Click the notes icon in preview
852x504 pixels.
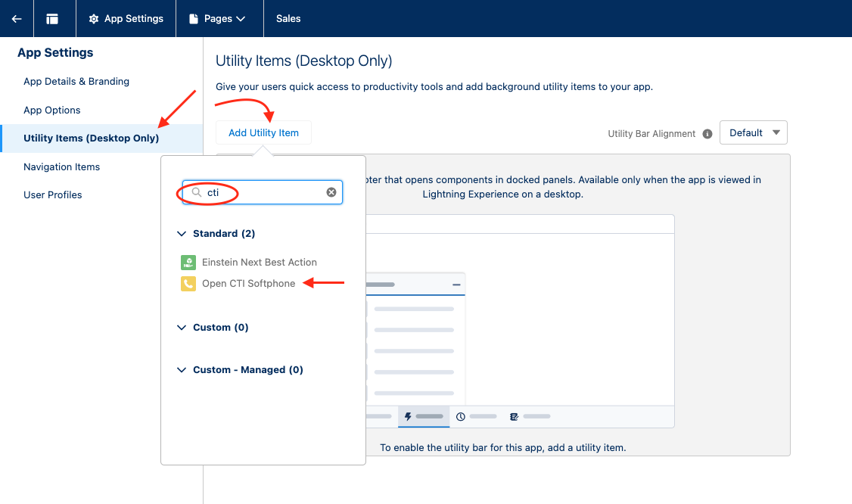tap(514, 416)
